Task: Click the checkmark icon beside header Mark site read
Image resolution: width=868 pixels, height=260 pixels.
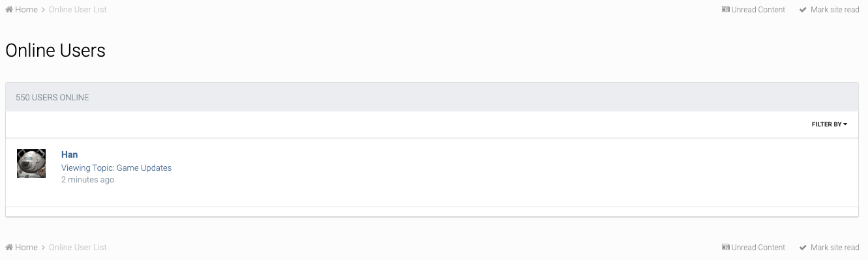Action: pos(803,10)
